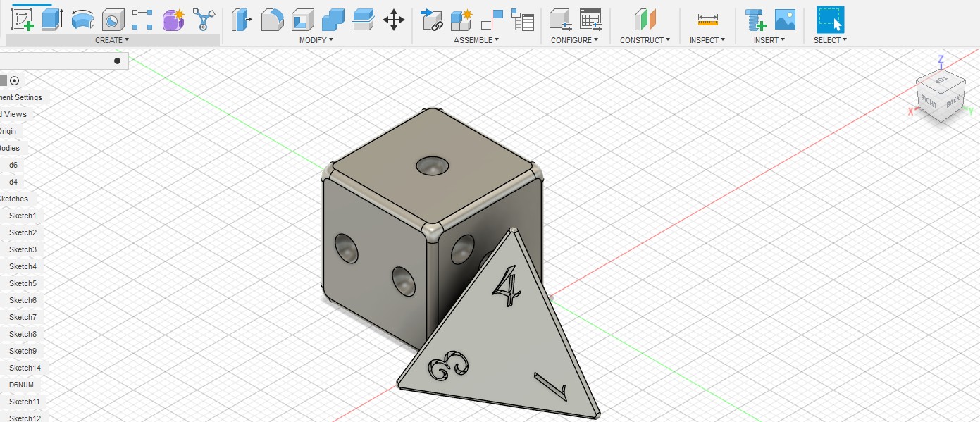
Task: Select the Offset Plane construct icon
Action: pos(645,20)
